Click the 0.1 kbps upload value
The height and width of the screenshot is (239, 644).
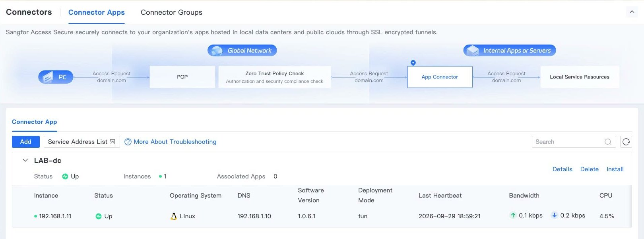pos(531,215)
